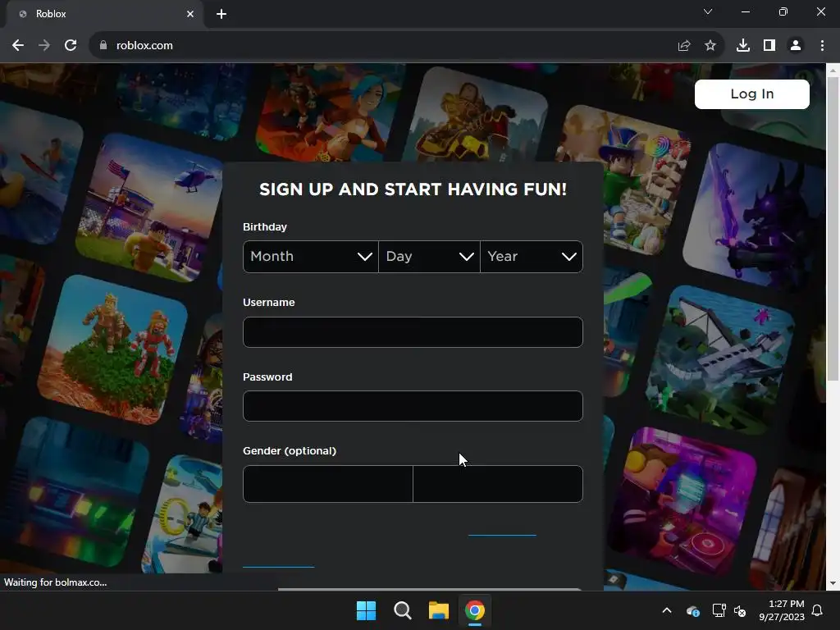Click the green bush warriors game thumbnail
The width and height of the screenshot is (840, 630).
pos(112,349)
